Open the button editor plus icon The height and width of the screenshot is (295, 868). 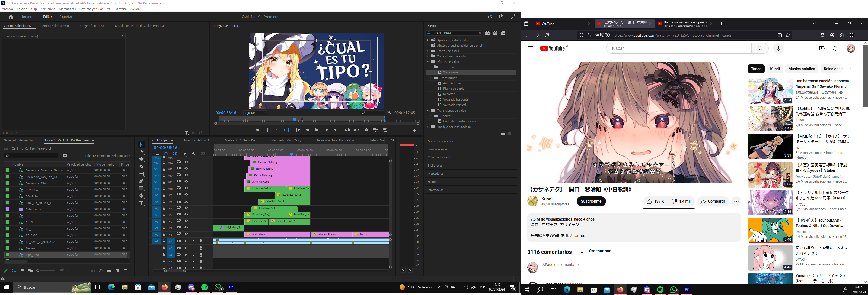coord(414,131)
